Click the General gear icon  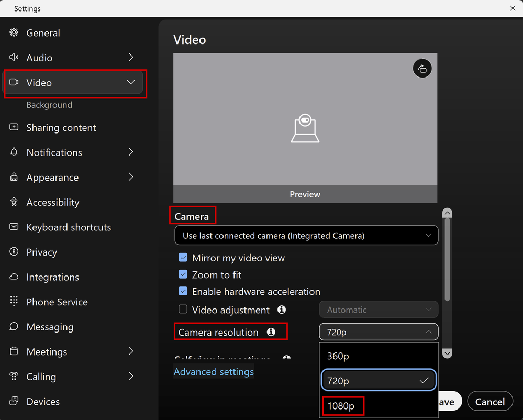click(14, 32)
